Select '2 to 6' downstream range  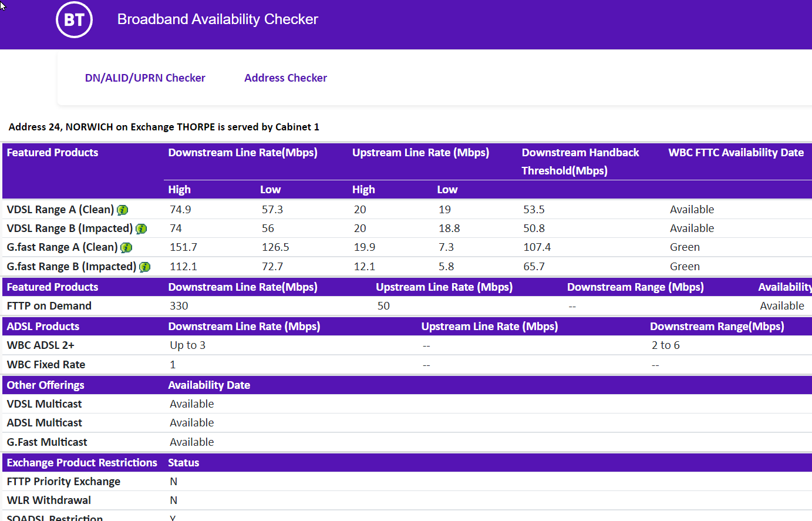click(x=666, y=345)
